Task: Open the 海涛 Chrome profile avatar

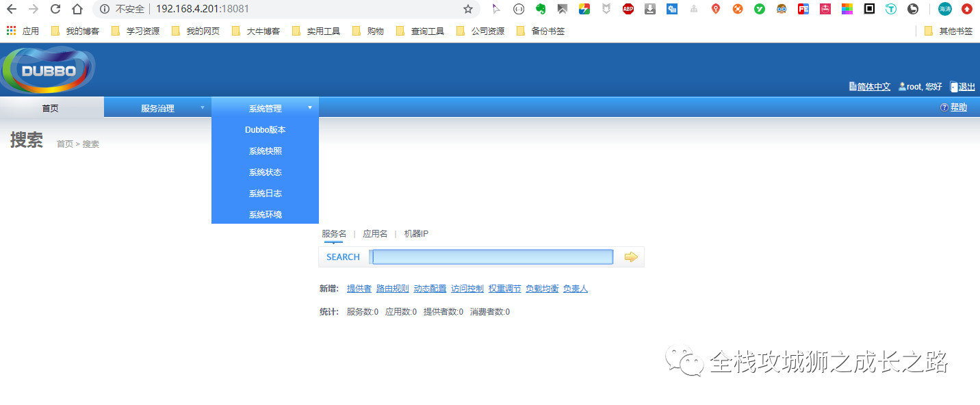Action: click(945, 9)
